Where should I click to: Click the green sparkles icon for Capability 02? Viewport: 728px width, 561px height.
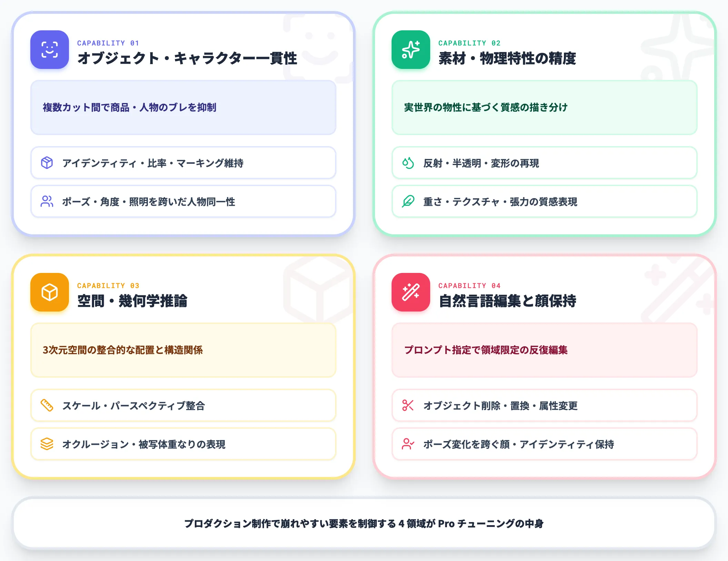click(411, 50)
